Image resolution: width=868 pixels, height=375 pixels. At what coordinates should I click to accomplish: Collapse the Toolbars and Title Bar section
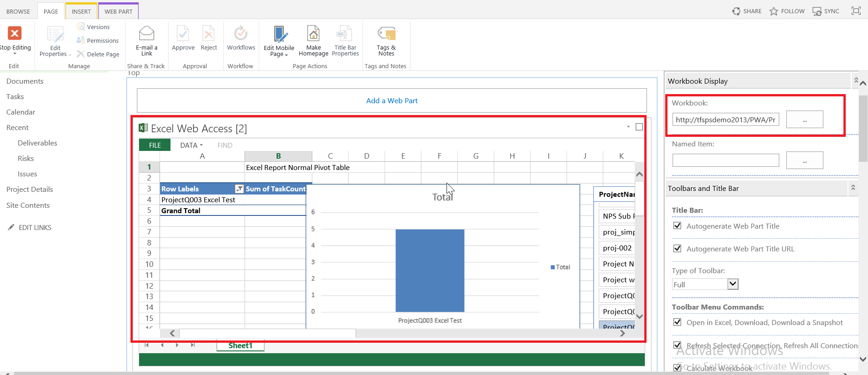(x=853, y=188)
